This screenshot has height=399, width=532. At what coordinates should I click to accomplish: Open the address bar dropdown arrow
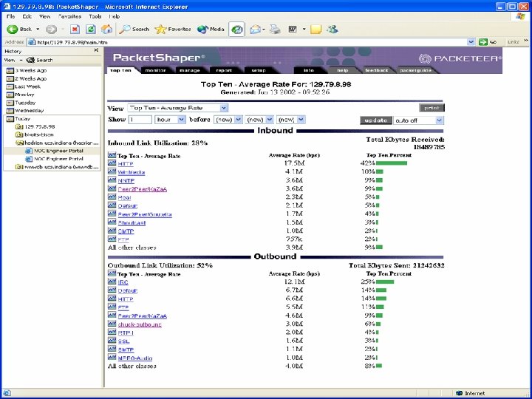pyautogui.click(x=471, y=42)
